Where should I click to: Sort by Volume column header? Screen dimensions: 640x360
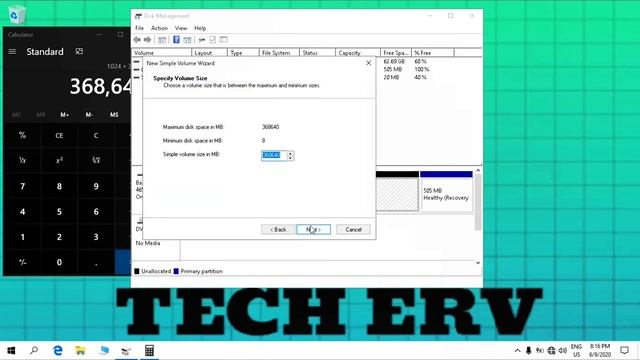(162, 53)
